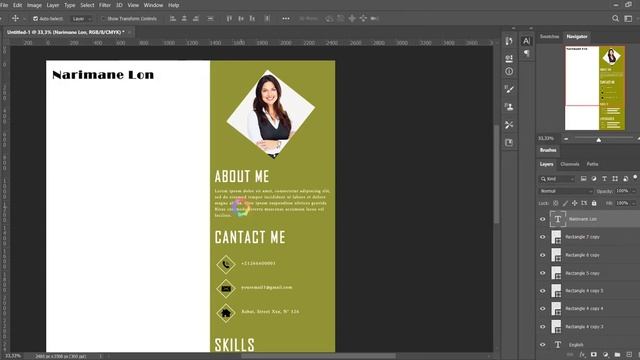Viewport: 640px width, 360px height.
Task: Click Navigator zoom percentage field
Action: click(546, 138)
